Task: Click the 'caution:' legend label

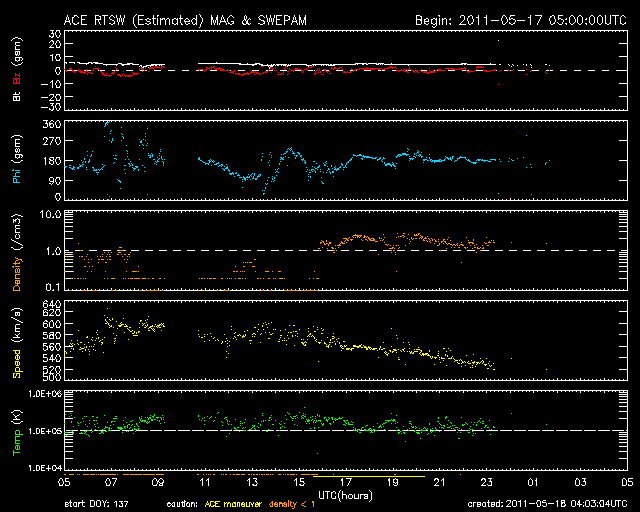Action: (x=182, y=504)
